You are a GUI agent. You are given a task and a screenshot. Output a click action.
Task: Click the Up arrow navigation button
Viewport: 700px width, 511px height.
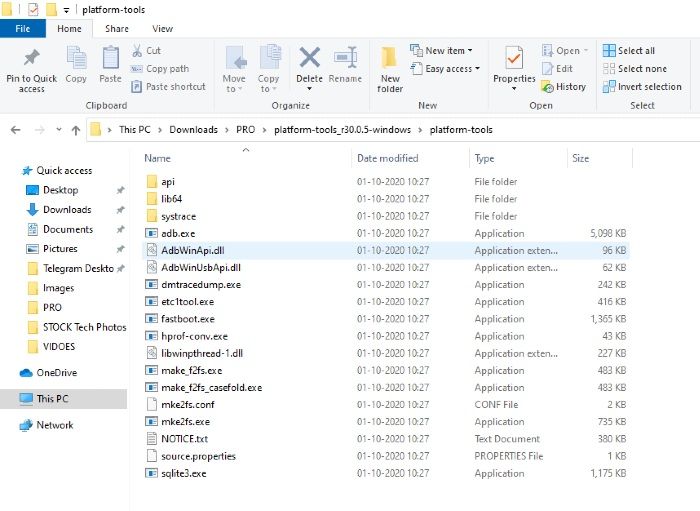click(75, 130)
